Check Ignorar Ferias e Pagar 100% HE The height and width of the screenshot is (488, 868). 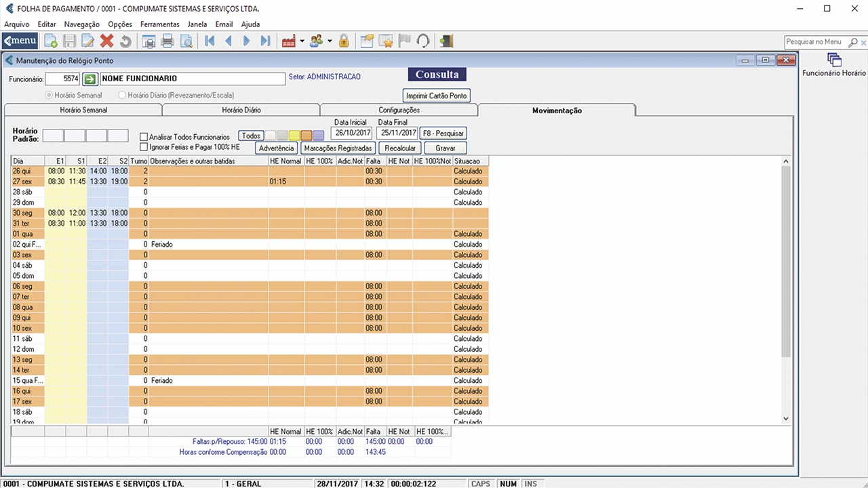144,146
